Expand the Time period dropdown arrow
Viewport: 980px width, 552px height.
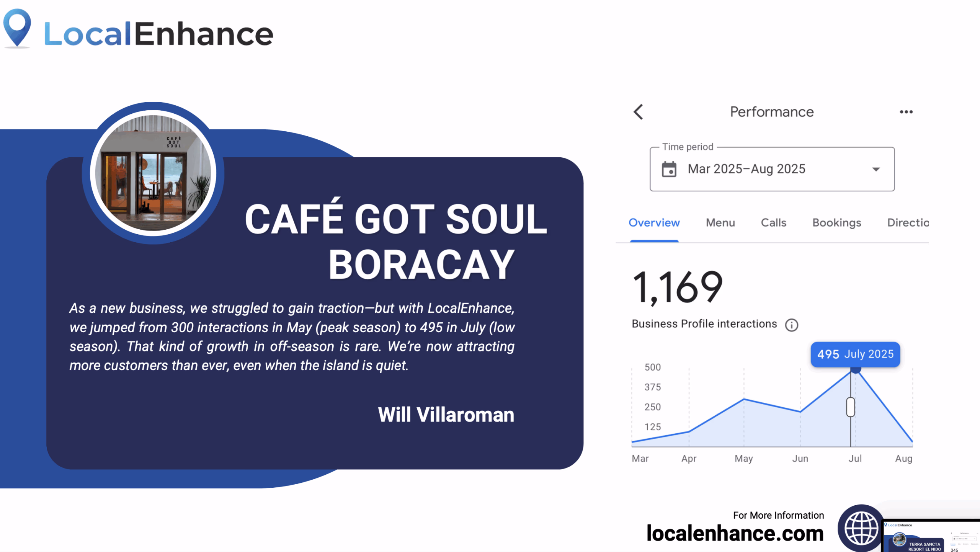[876, 169]
